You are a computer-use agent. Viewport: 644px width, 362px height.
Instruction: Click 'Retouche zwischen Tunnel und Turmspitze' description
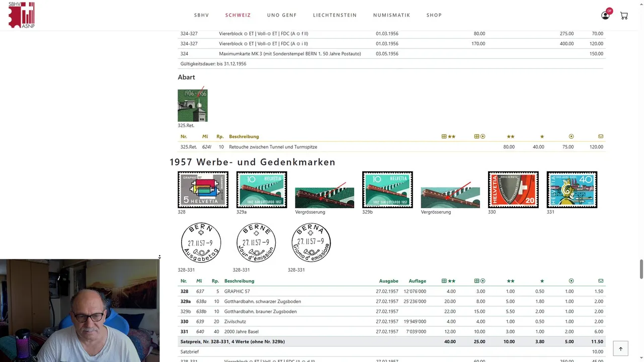[273, 147]
